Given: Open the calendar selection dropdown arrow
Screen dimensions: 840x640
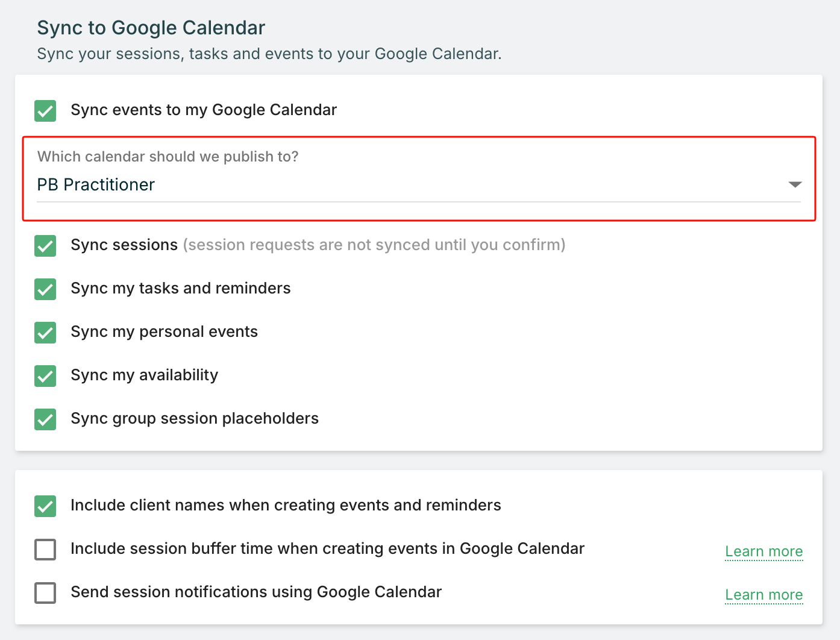Looking at the screenshot, I should (x=795, y=184).
